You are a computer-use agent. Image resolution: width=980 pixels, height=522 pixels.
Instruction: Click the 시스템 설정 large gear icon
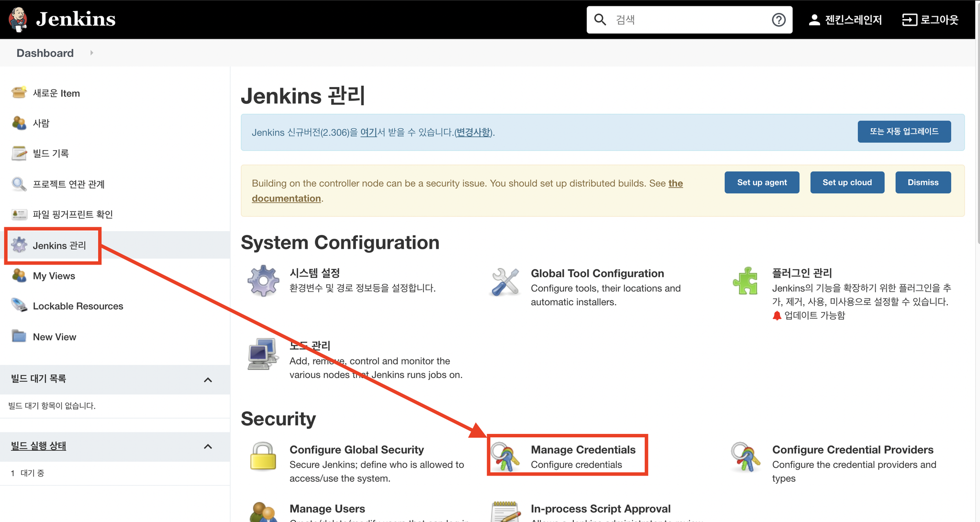263,281
